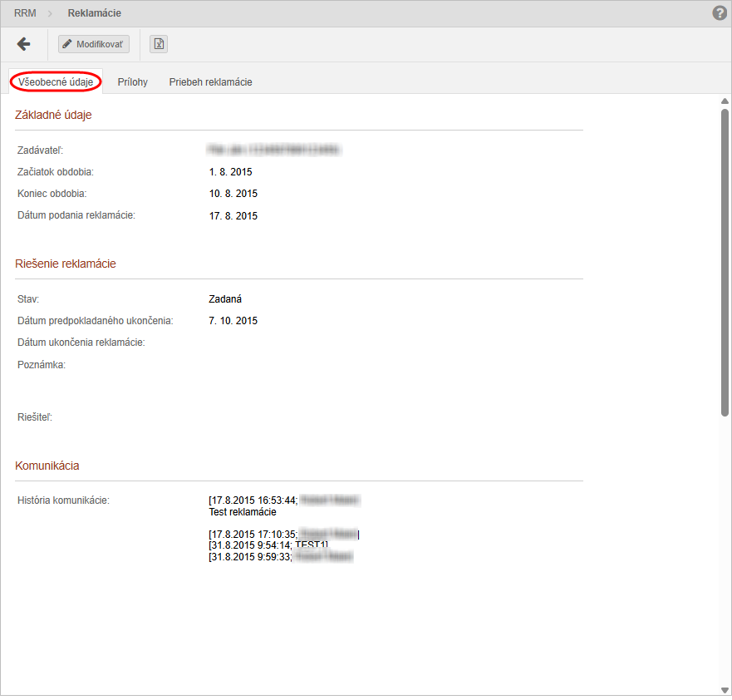This screenshot has height=700, width=732.
Task: Open the Priebeh reklamácie tab
Action: point(210,82)
